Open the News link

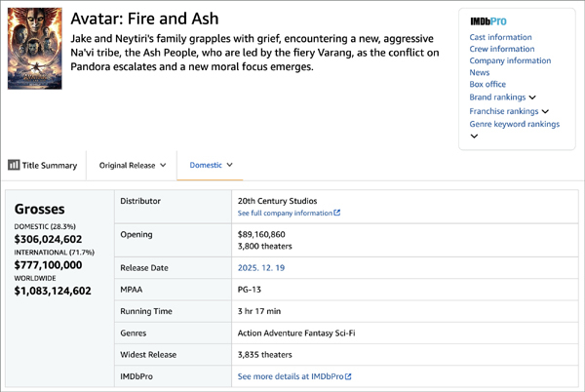pyautogui.click(x=479, y=72)
